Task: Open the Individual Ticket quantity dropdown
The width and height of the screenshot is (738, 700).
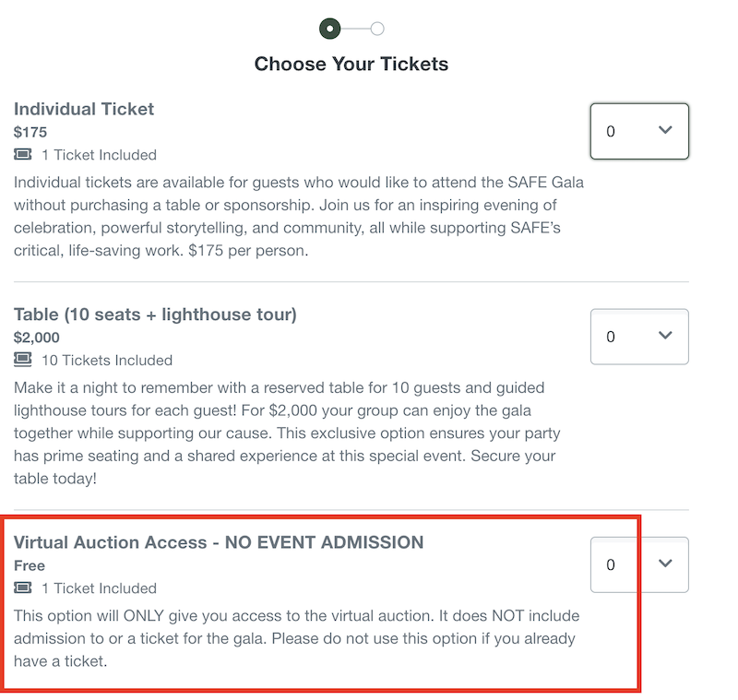Action: pos(639,131)
